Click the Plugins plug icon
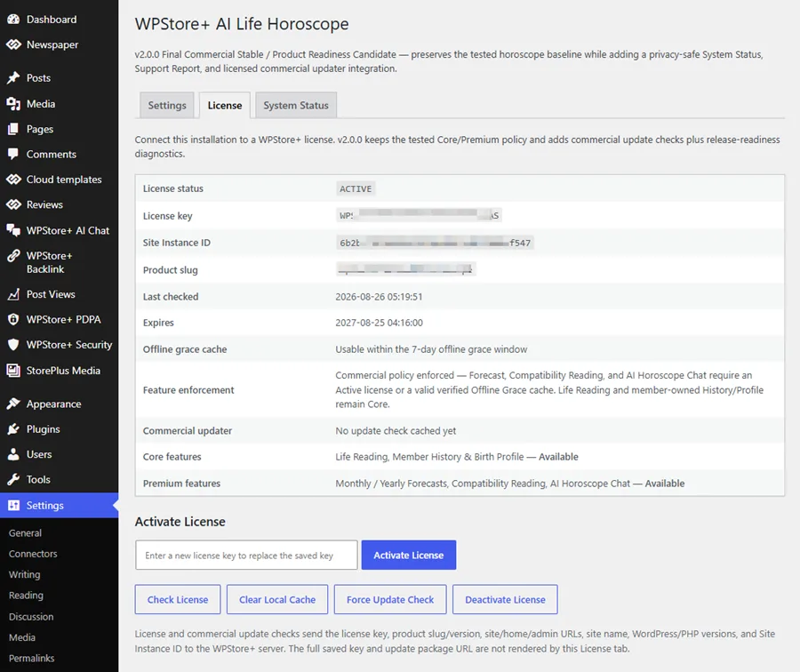This screenshot has height=672, width=800. 13,429
